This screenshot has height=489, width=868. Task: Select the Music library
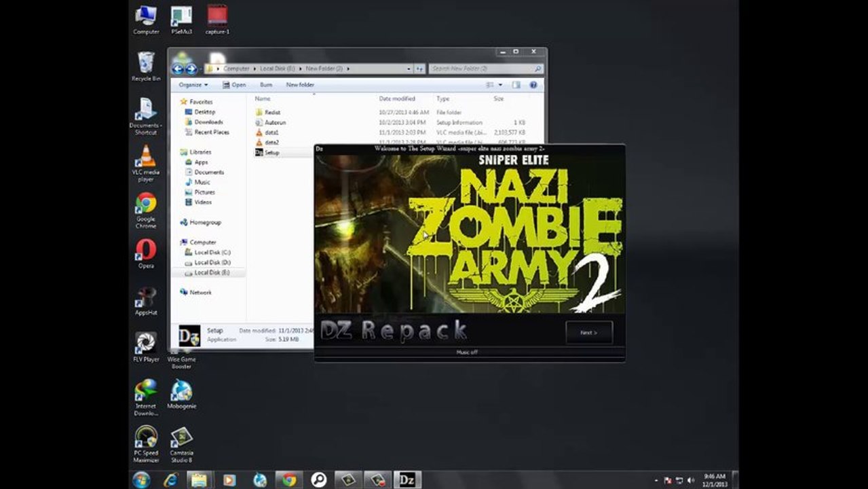202,182
